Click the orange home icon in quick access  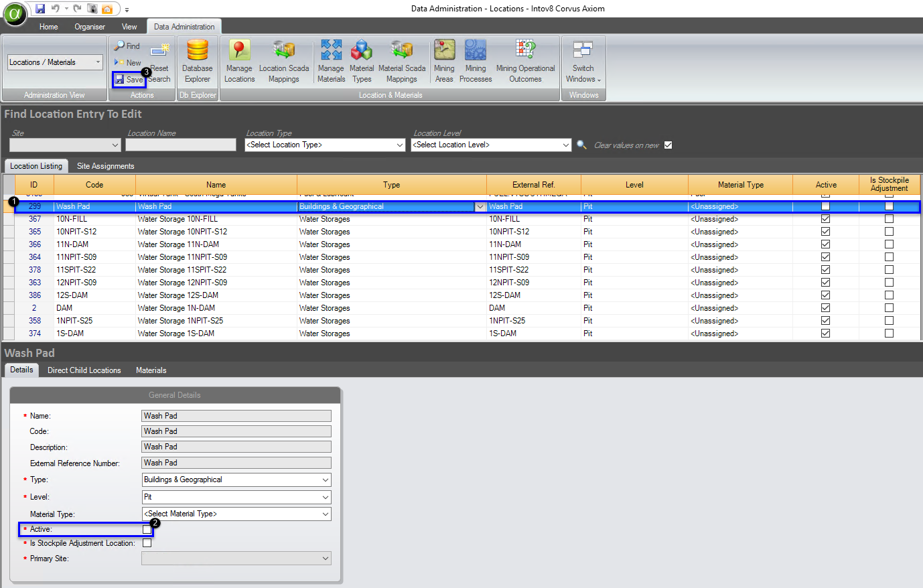point(107,9)
